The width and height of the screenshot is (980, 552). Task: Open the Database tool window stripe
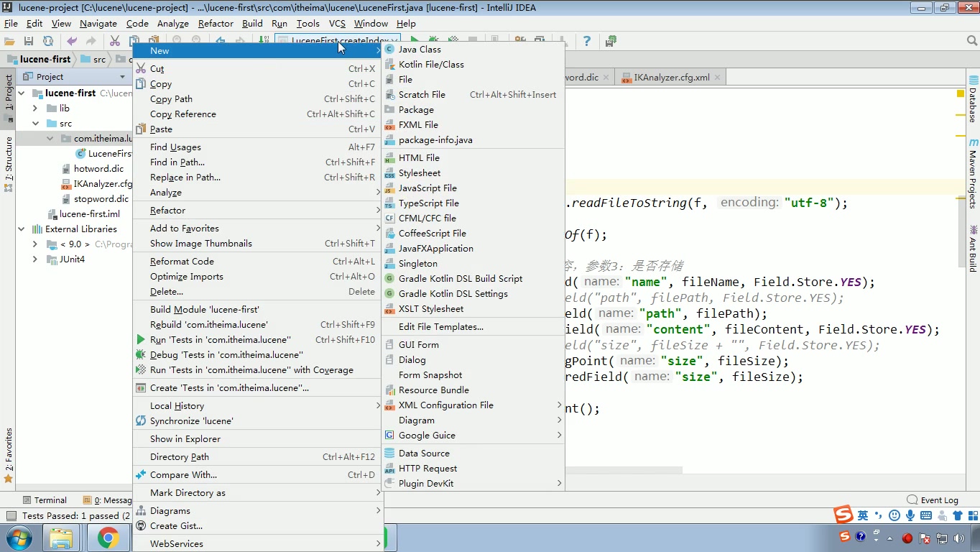[973, 99]
